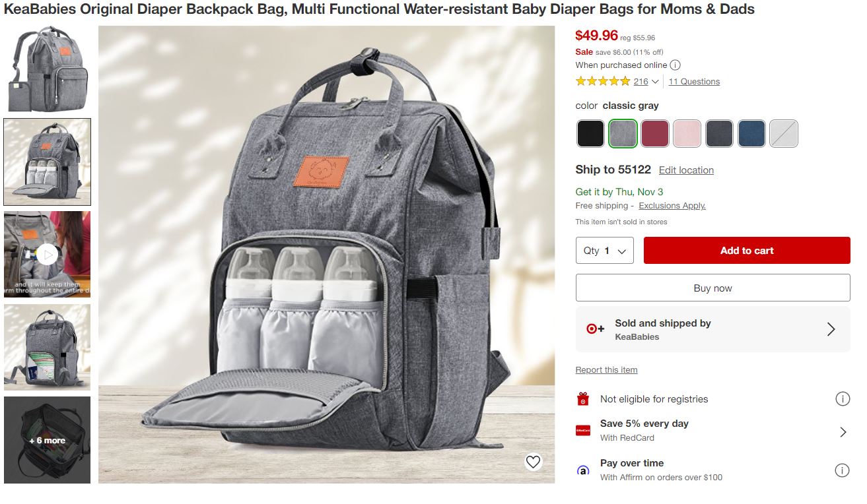Open the 11 Questions link

click(694, 82)
